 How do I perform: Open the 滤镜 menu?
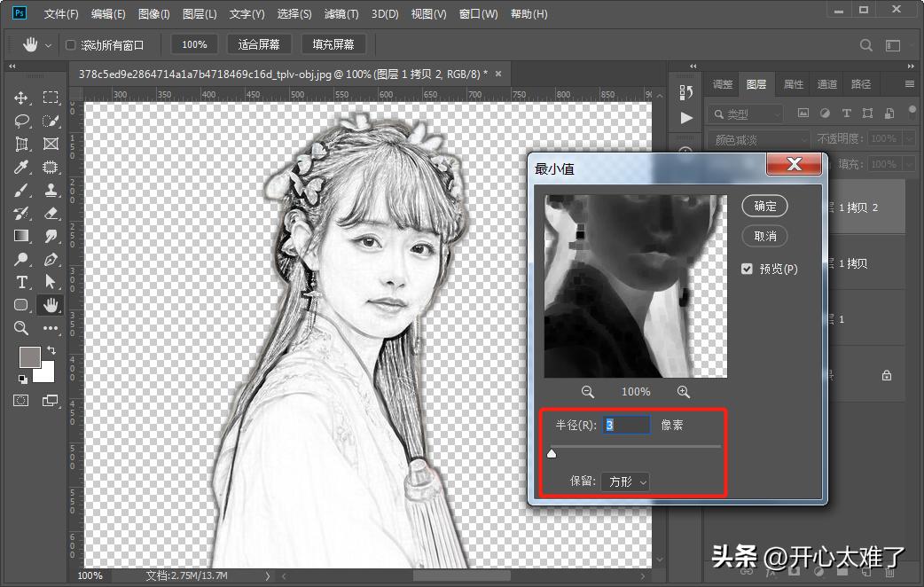[x=340, y=13]
